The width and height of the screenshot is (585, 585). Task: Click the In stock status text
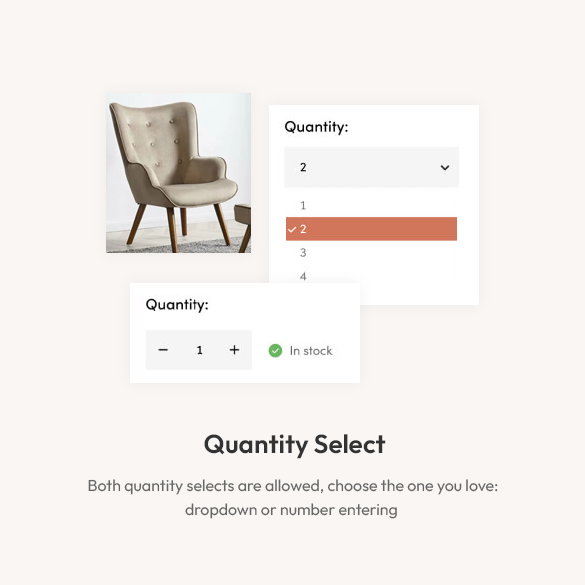(x=311, y=351)
